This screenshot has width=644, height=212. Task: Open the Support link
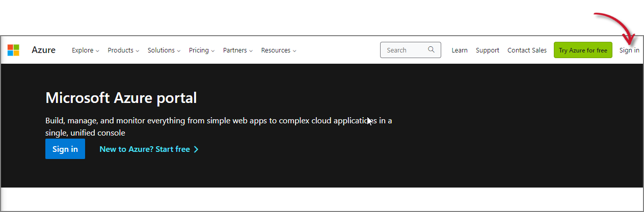pyautogui.click(x=488, y=50)
